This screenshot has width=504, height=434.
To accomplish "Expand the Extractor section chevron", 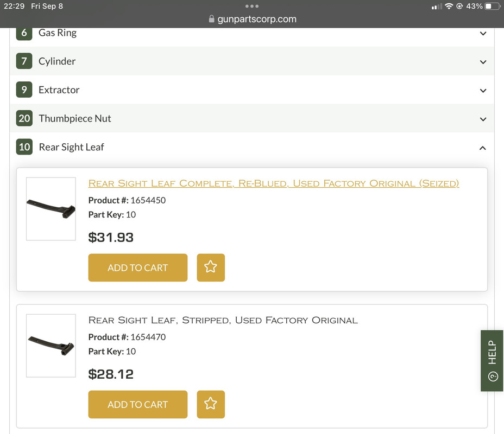I will coord(483,91).
